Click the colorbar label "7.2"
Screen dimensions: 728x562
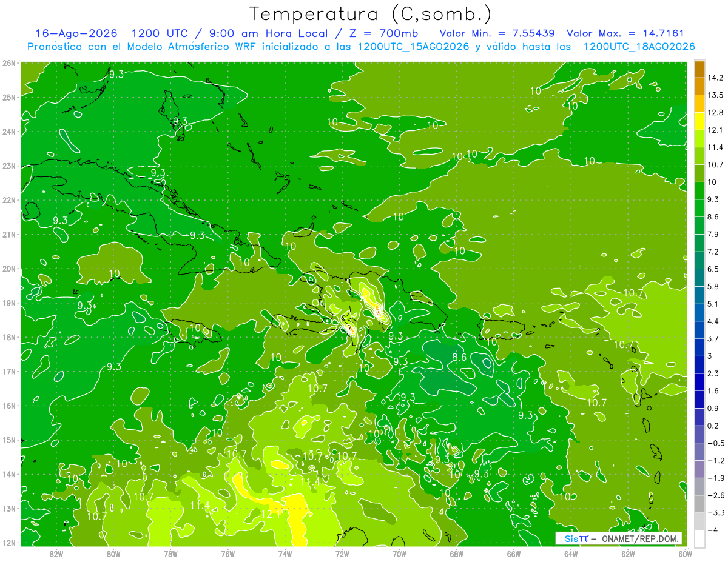[x=713, y=252]
